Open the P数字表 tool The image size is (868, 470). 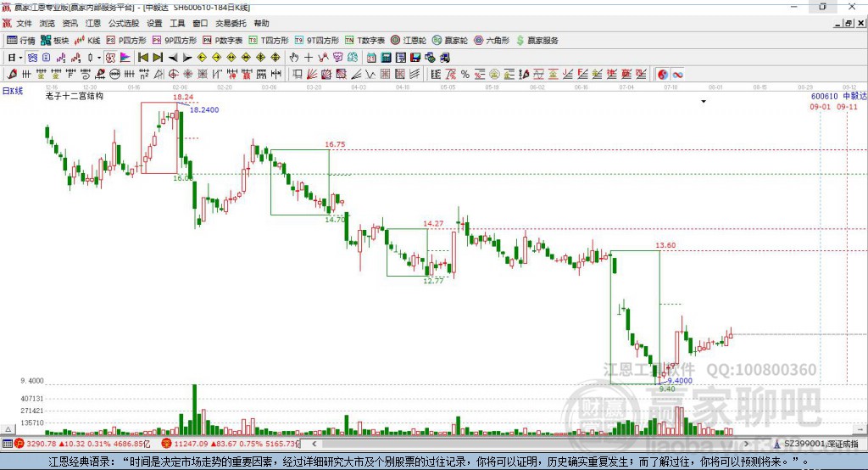pyautogui.click(x=223, y=41)
